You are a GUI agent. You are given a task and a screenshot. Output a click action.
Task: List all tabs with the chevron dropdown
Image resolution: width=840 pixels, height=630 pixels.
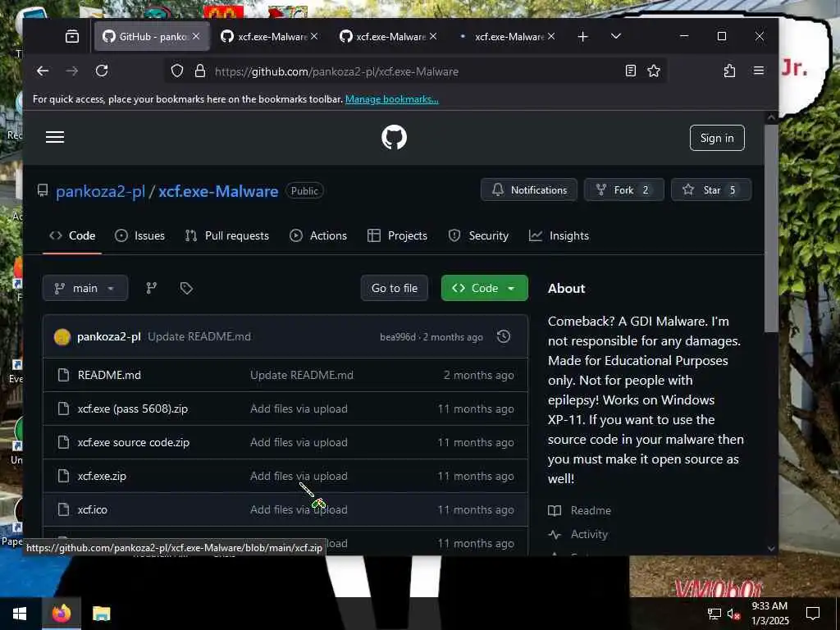[x=615, y=36]
